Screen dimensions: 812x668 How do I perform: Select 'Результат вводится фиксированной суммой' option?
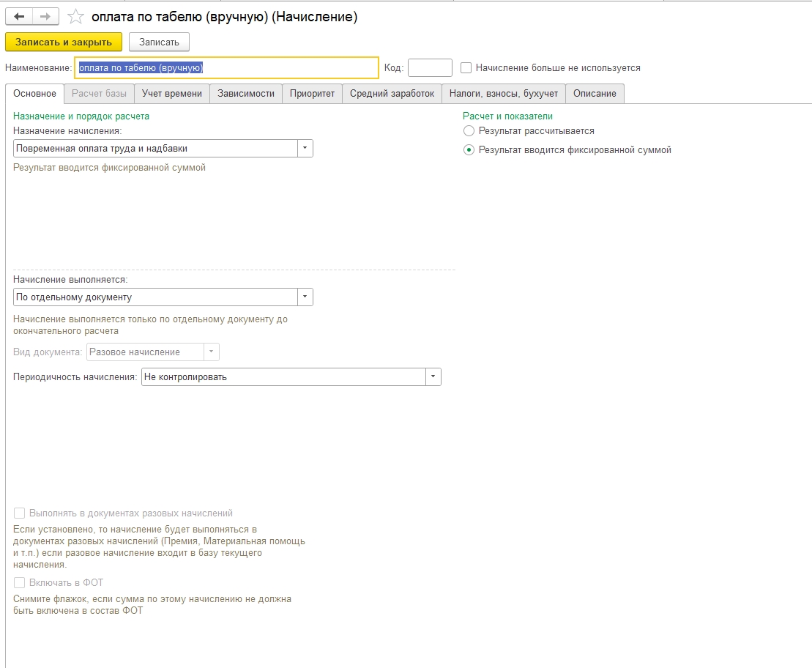(x=469, y=150)
